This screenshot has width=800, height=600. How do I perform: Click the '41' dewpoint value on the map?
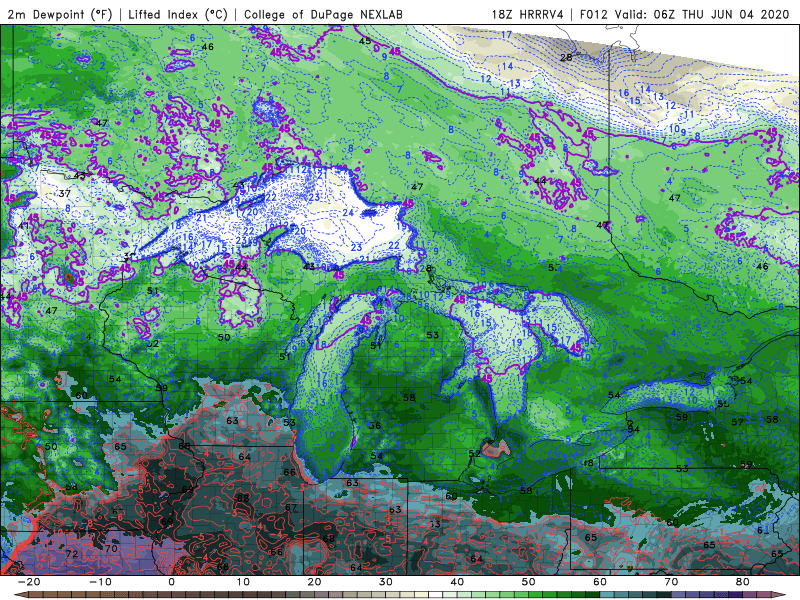coord(23,226)
